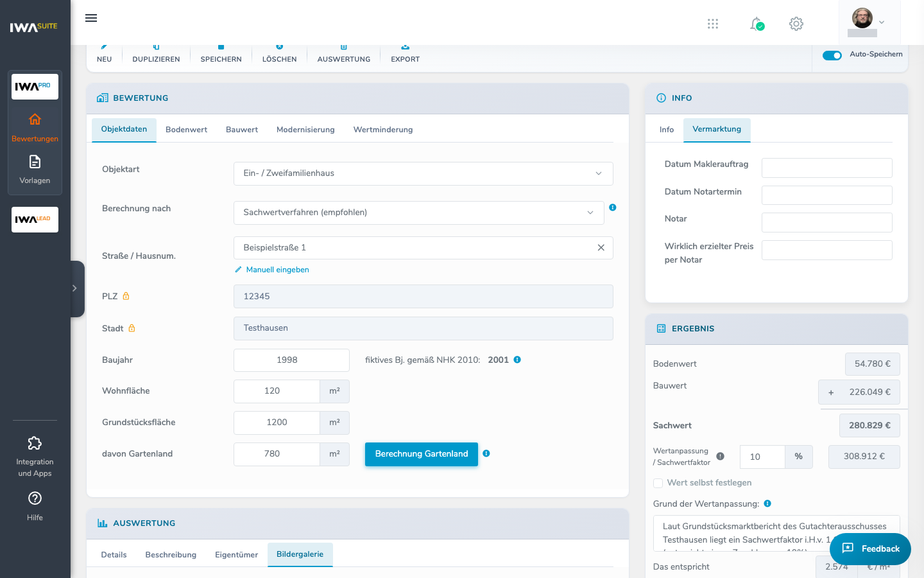Switch to Modernisierung tab
The width and height of the screenshot is (924, 578).
tap(305, 130)
